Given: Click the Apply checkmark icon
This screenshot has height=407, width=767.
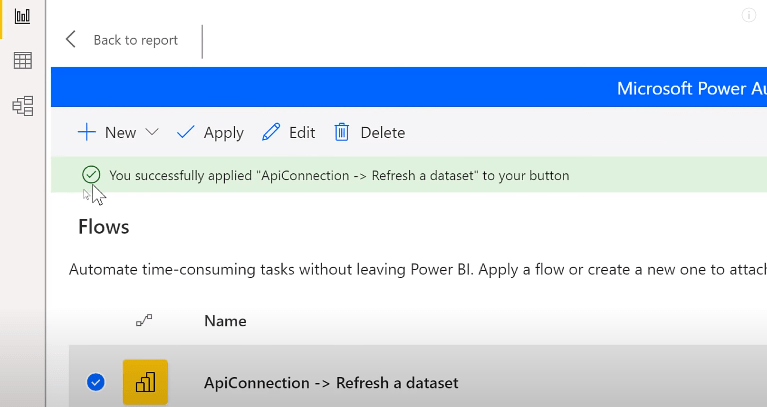Looking at the screenshot, I should coord(185,132).
